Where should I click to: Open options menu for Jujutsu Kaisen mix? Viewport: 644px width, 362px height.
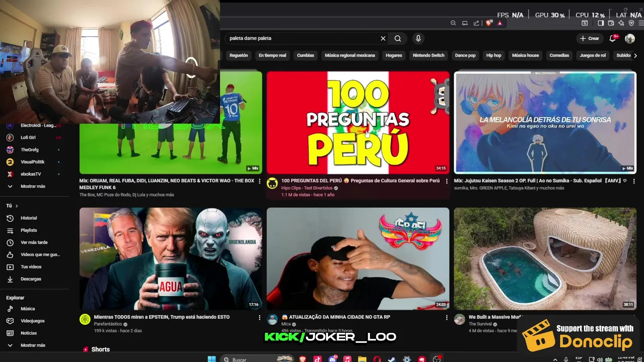pos(634,181)
